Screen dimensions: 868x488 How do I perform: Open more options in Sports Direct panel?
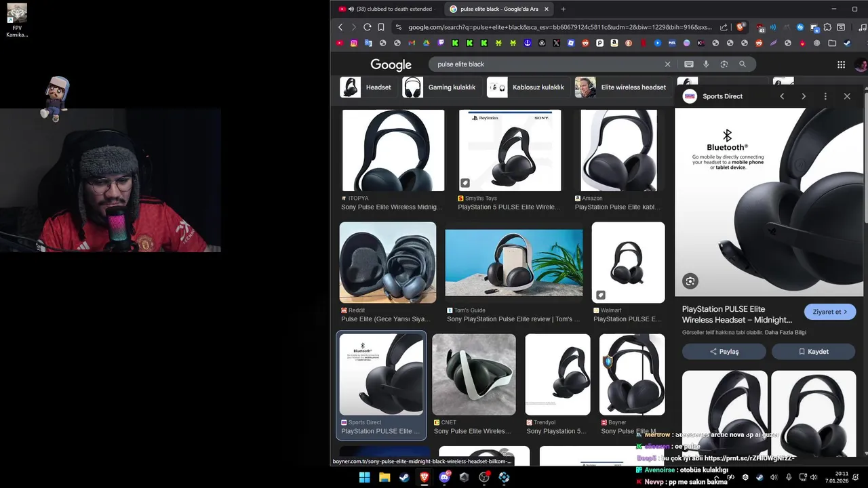[825, 96]
